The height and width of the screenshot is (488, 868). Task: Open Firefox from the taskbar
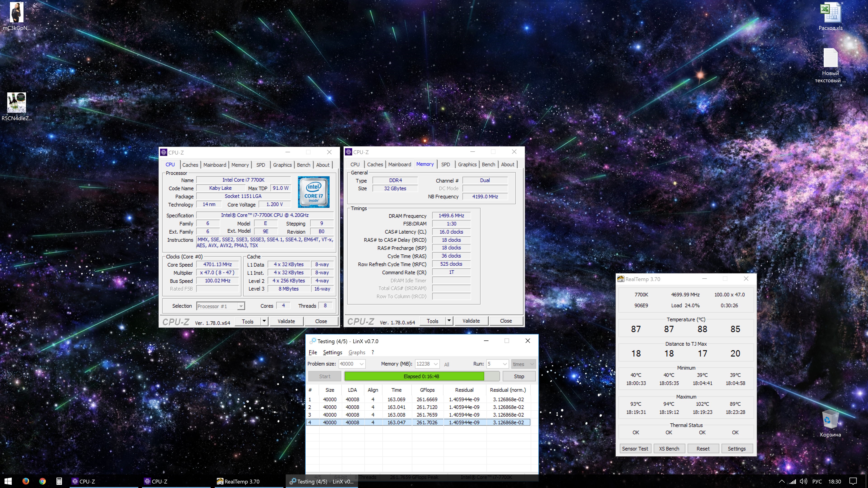coord(26,481)
